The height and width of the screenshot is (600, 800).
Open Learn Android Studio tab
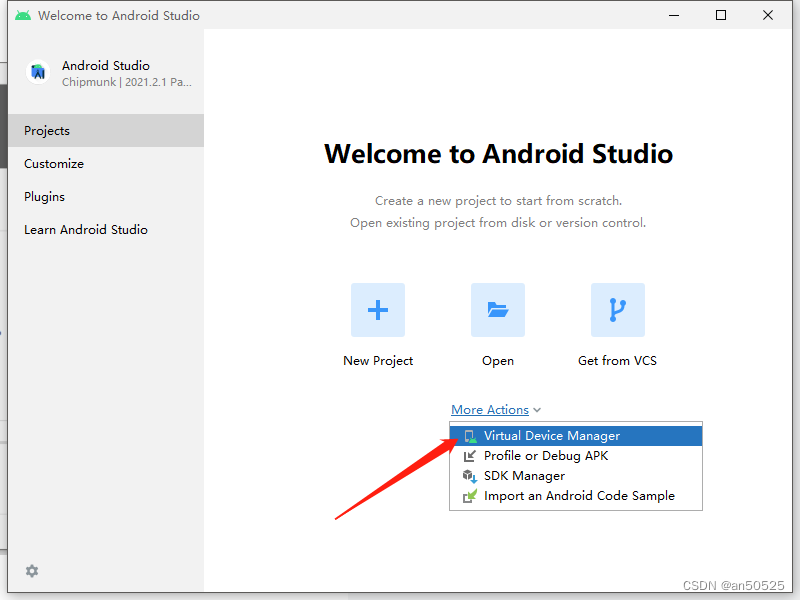tap(106, 230)
